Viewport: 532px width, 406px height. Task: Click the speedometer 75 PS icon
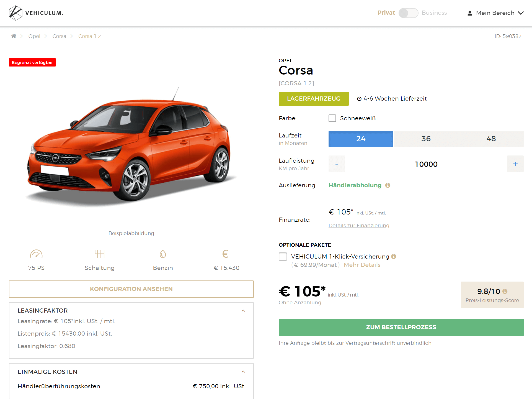36,254
